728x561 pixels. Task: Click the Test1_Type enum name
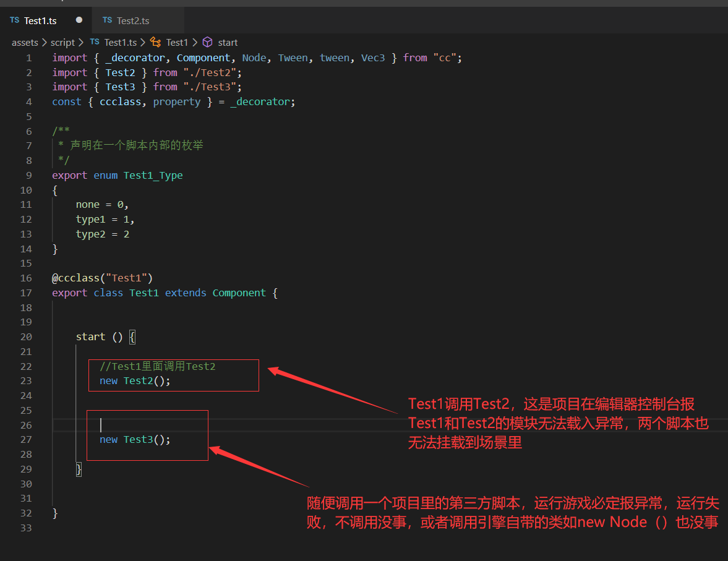coord(153,175)
